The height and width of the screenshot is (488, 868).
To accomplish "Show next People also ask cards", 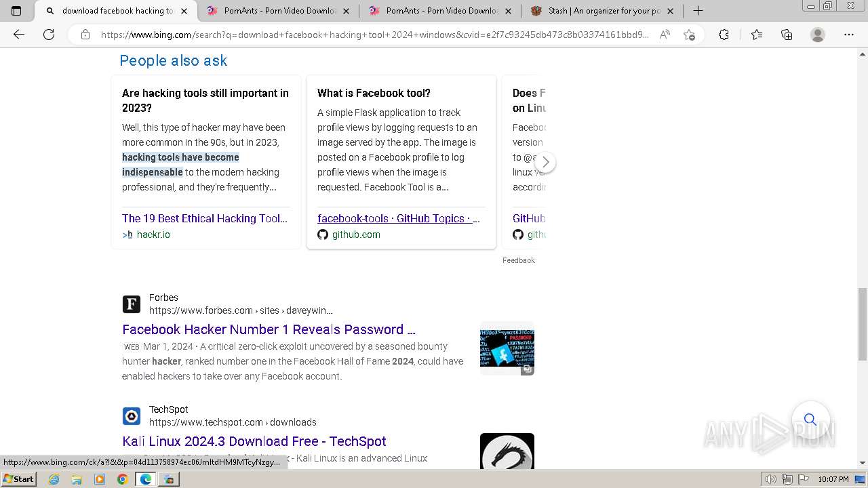I will coord(545,163).
